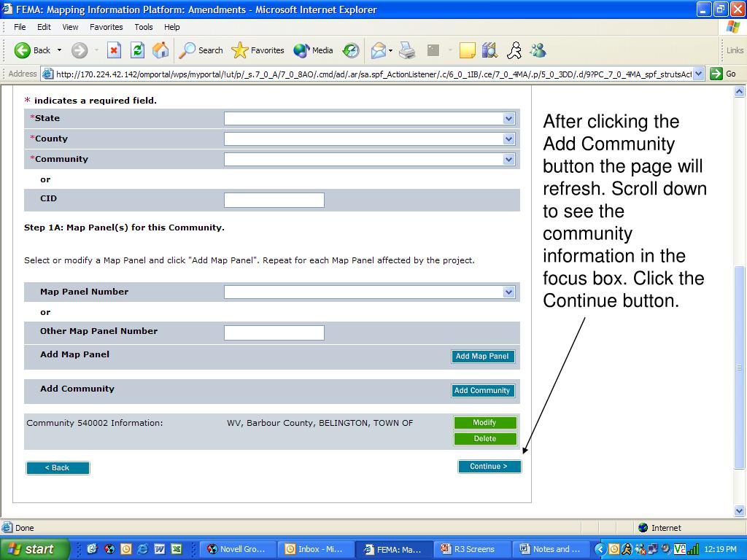The width and height of the screenshot is (747, 560).
Task: Click the green signal bars tray icon
Action: click(x=693, y=549)
